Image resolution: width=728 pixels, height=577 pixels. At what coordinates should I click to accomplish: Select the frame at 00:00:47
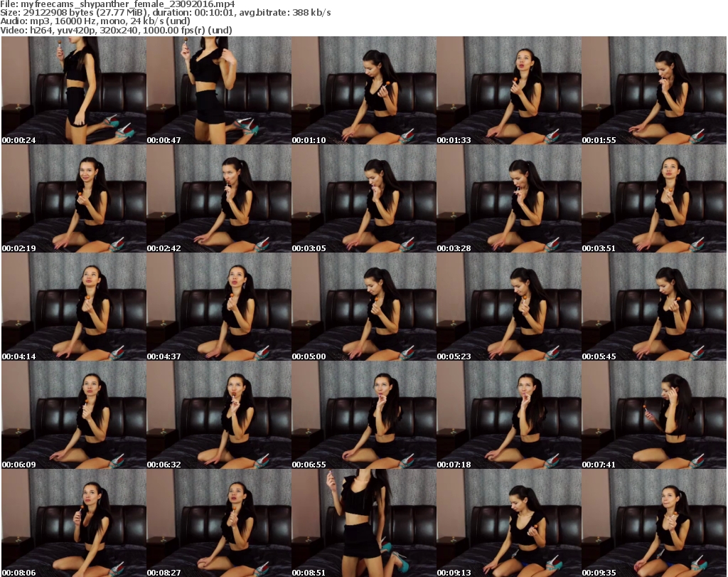[218, 90]
